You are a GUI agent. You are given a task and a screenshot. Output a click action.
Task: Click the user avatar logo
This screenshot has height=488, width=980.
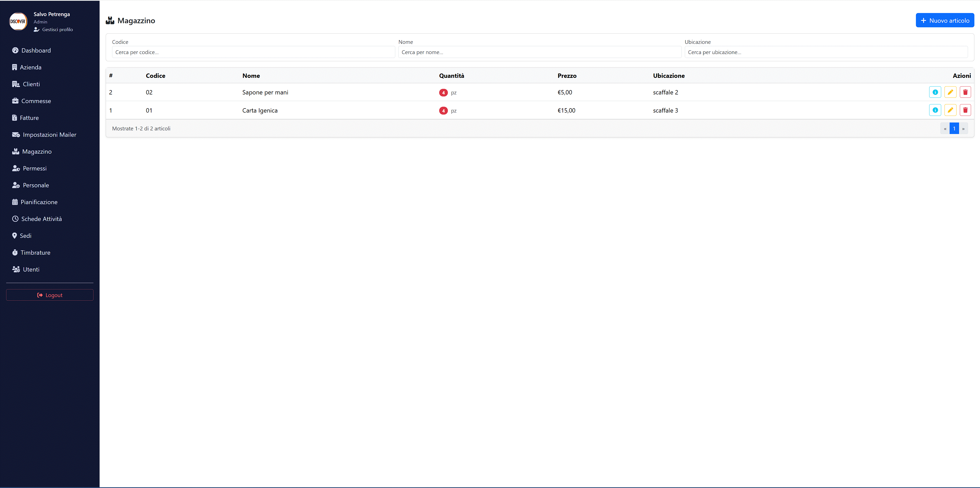(x=18, y=21)
